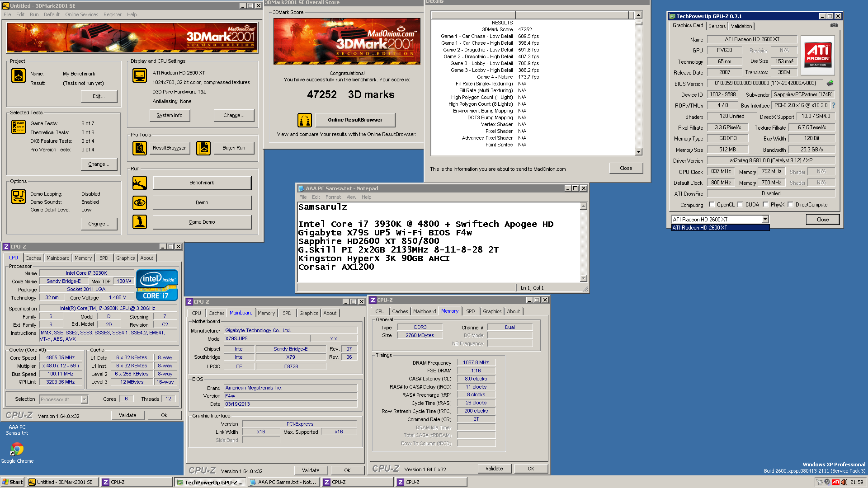Screen dimensions: 868x488
Task: Open the Windows Start button
Action: point(12,482)
